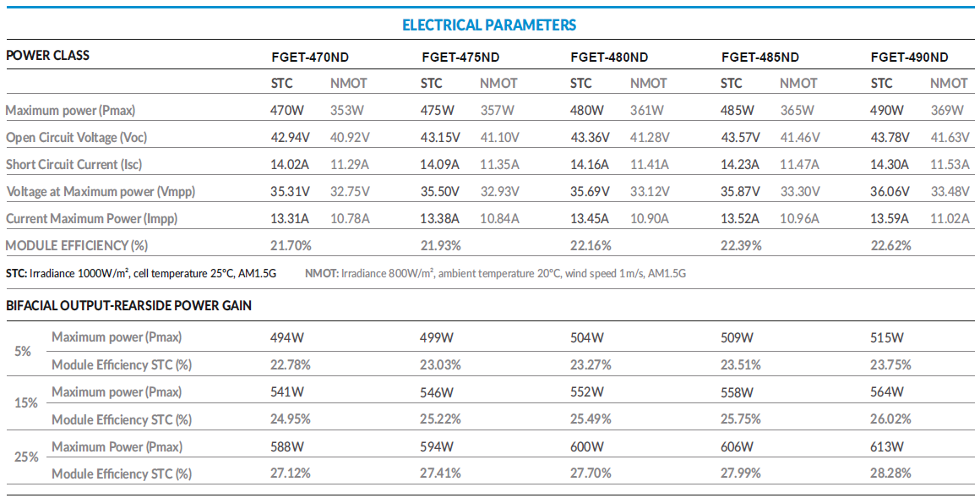Select the 43.78V open circuit voltage cell

pos(890,137)
